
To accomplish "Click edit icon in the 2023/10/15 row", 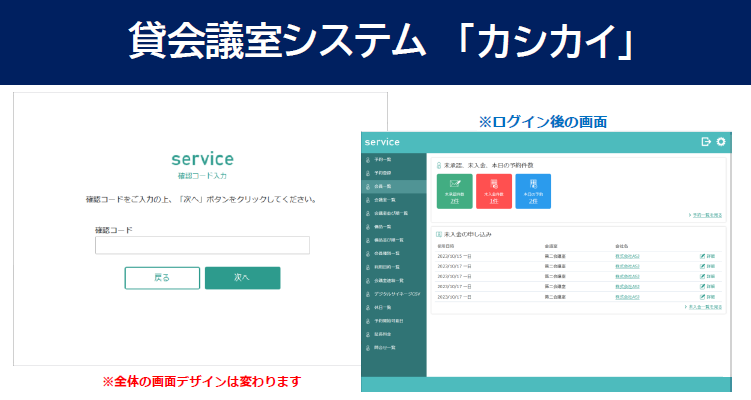I will coord(702,256).
